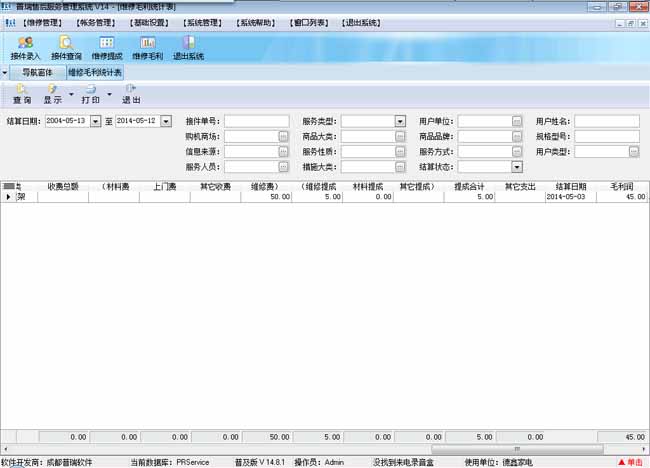Expand the 服务类型 dropdown arrow
Image resolution: width=650 pixels, height=468 pixels.
(x=400, y=121)
